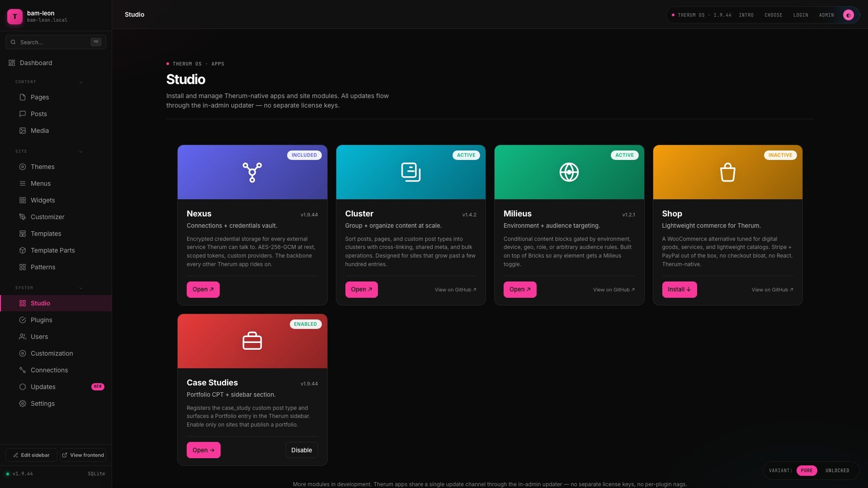Switch variant to UNLOCKED

837,470
